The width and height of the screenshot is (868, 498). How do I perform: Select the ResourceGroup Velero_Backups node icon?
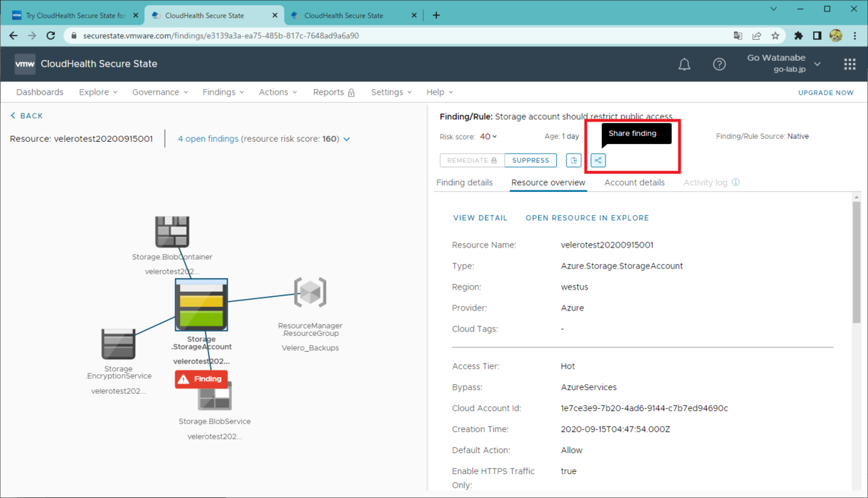pos(310,292)
